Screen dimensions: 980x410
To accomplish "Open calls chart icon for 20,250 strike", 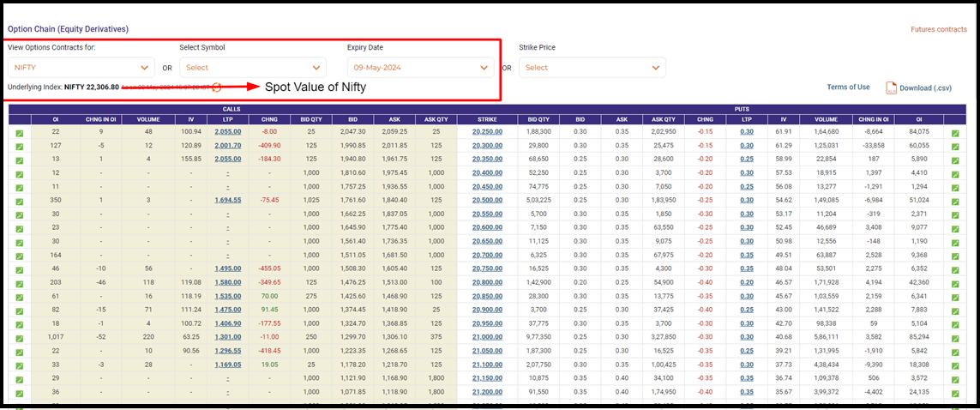I will click(20, 133).
